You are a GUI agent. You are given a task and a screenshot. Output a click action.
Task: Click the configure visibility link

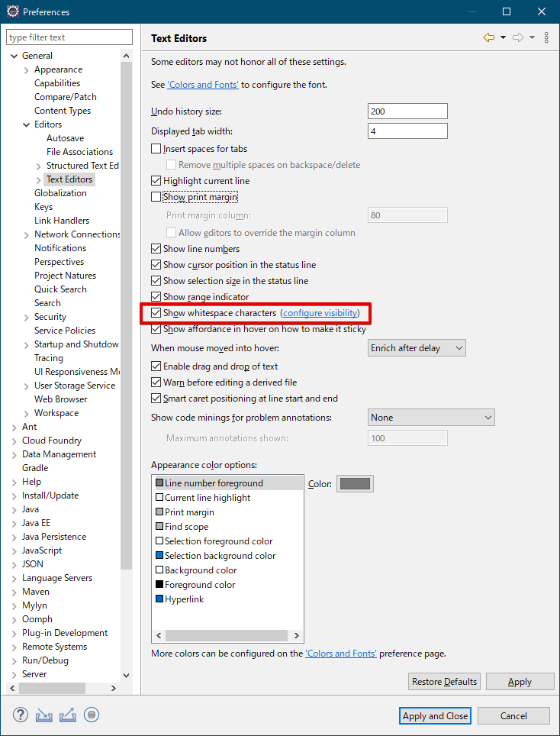320,312
